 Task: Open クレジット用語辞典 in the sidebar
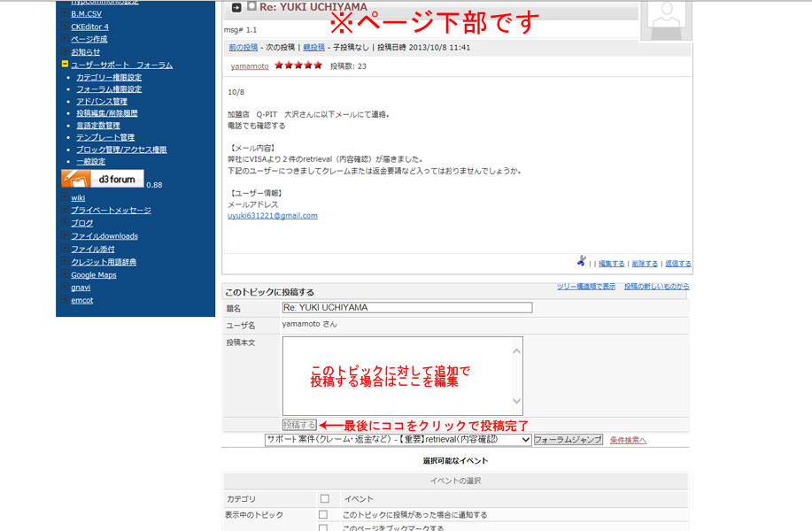(104, 262)
